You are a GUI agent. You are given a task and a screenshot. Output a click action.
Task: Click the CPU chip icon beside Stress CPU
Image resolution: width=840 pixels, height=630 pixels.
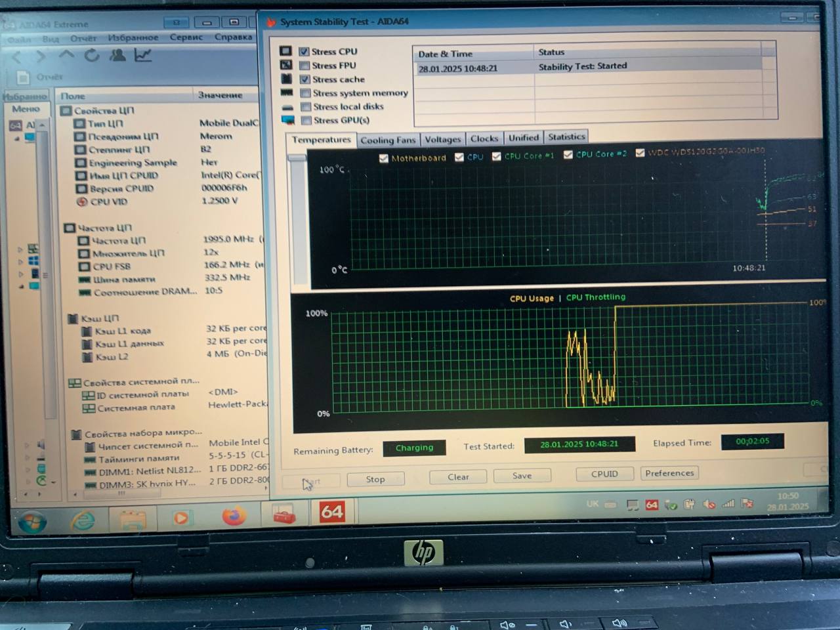click(x=285, y=51)
